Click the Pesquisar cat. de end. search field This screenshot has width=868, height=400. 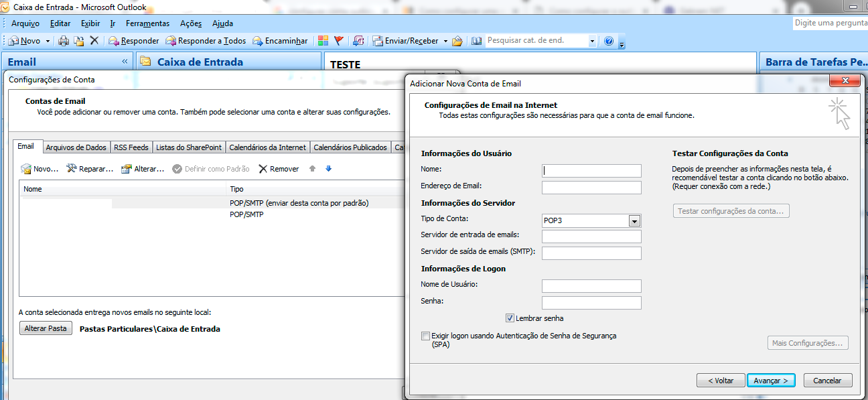coord(536,41)
